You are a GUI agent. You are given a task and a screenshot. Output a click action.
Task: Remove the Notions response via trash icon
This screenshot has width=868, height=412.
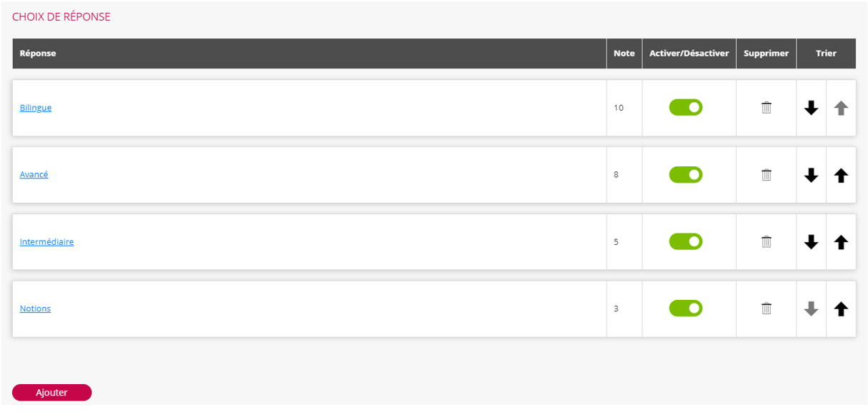766,308
